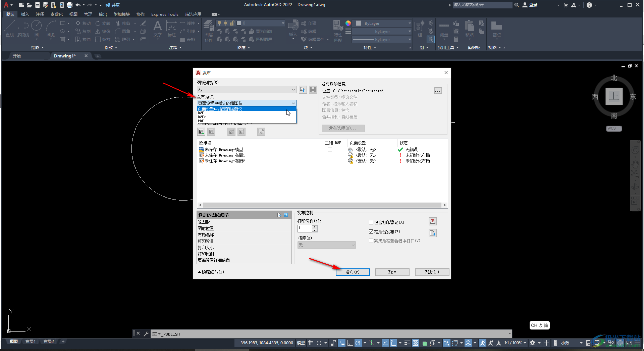Screen dimensions: 644x351
Task: Click the preview sheet icon
Action: [261, 132]
